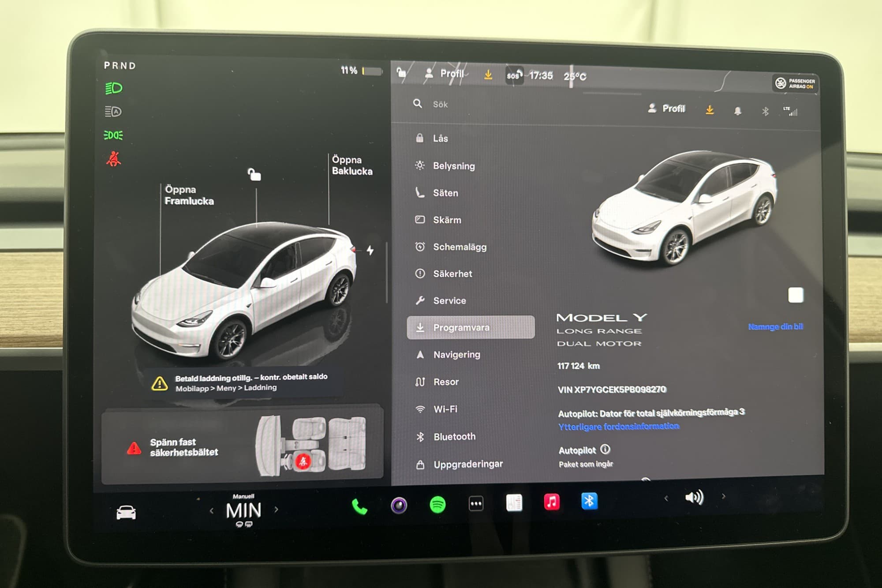Tap the red seat marker in seat diagram

[x=303, y=461]
